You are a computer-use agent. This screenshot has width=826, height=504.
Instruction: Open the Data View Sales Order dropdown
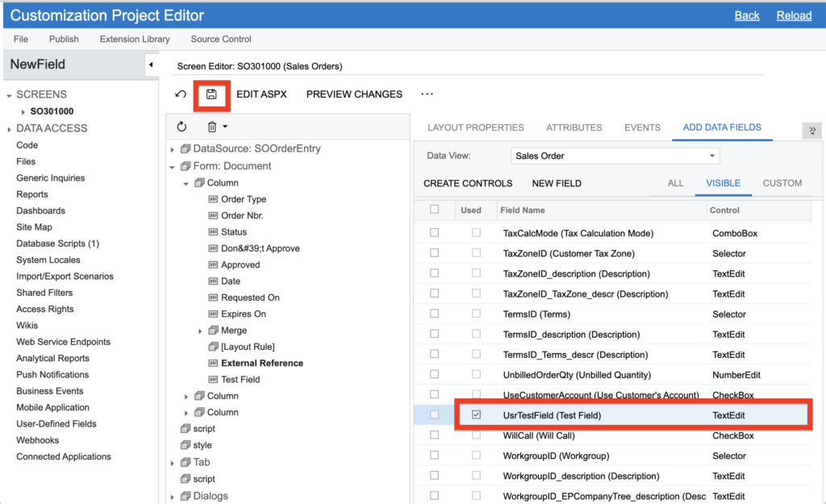pos(615,156)
